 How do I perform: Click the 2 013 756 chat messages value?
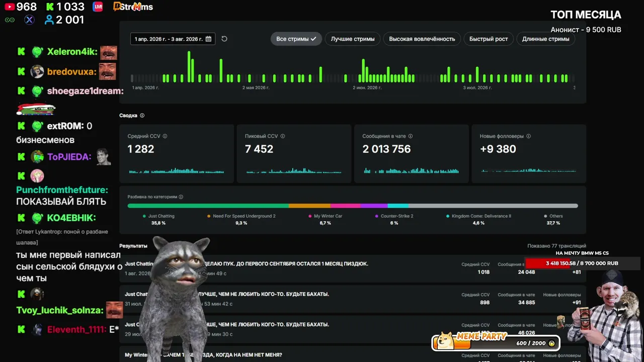point(386,149)
